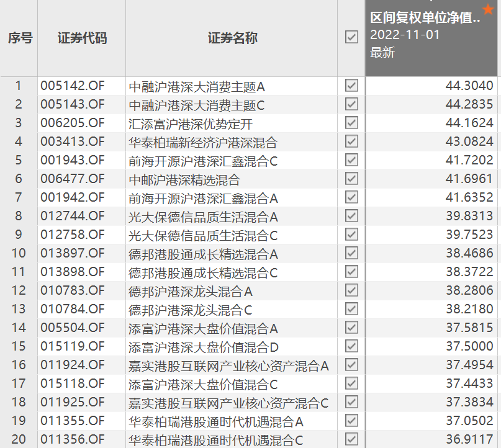Open fund name 德邦沪港深龙头混合C
Screen dimensions: 501x448
point(191,310)
